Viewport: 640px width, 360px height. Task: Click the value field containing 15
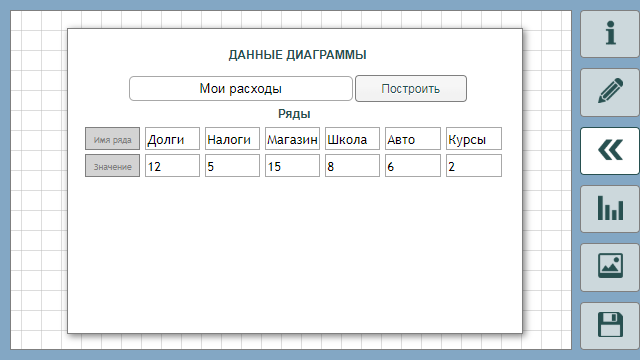(292, 166)
